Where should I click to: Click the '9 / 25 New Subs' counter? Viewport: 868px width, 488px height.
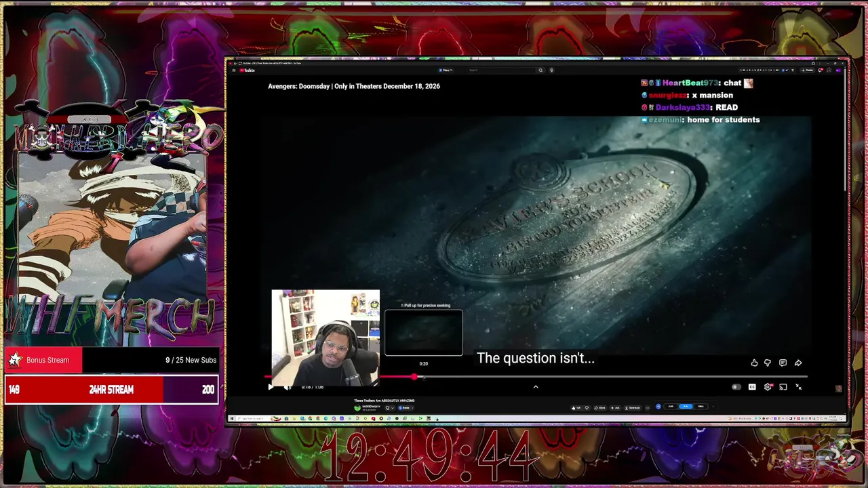point(191,360)
